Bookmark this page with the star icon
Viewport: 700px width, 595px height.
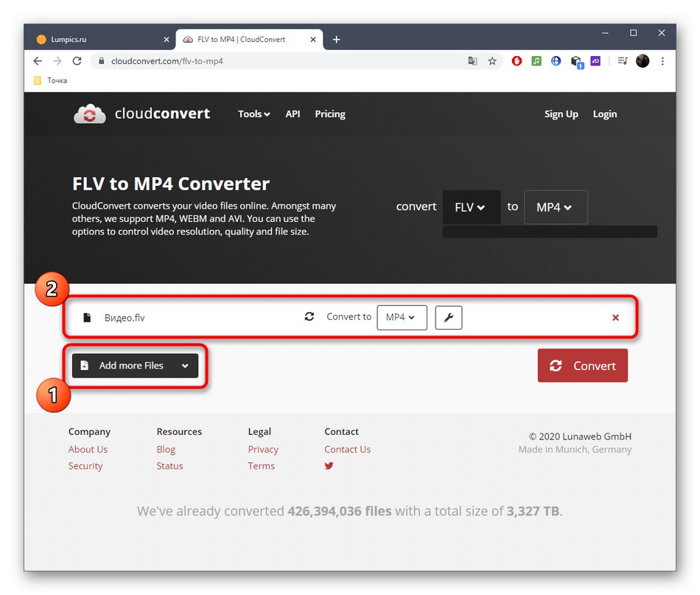pos(492,61)
